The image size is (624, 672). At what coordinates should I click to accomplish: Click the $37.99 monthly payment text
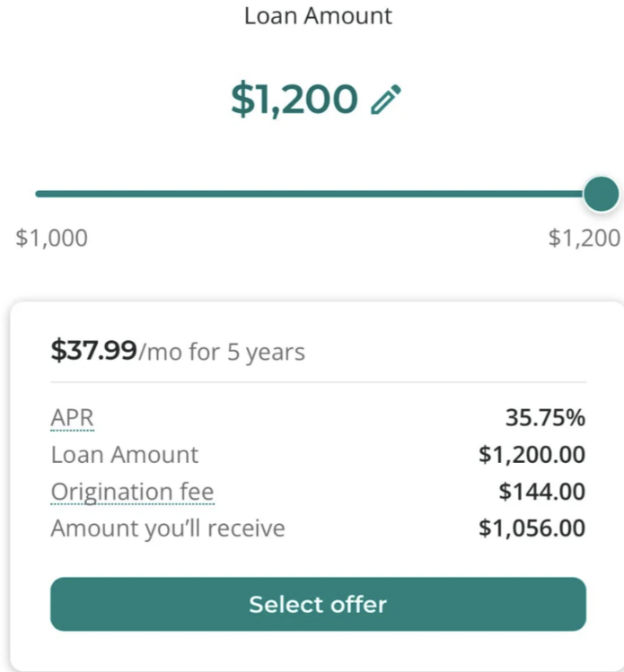[93, 352]
